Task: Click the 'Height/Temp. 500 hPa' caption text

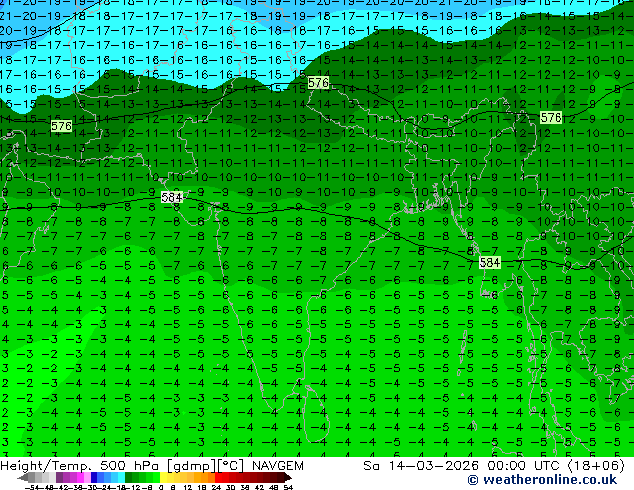Action: [x=80, y=466]
